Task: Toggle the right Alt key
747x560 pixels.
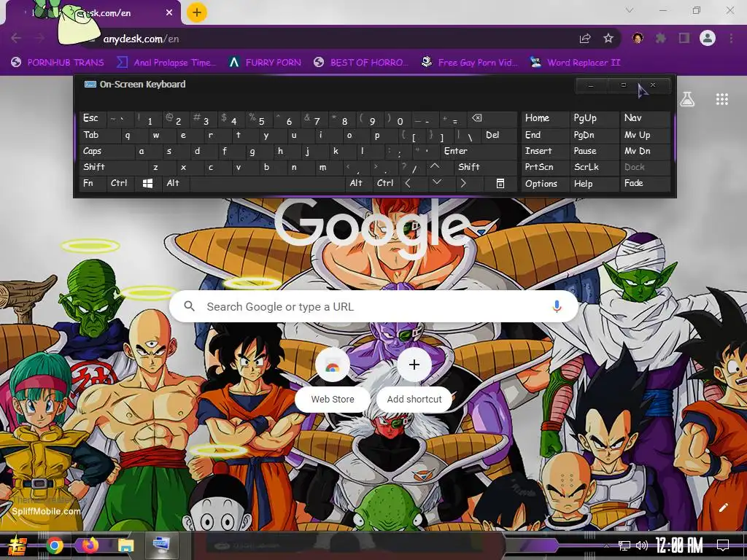Action: (359, 183)
